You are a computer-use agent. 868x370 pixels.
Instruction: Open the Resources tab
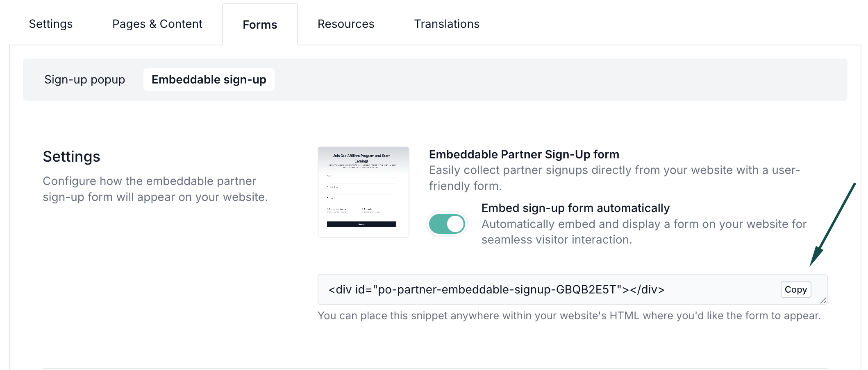pyautogui.click(x=345, y=24)
